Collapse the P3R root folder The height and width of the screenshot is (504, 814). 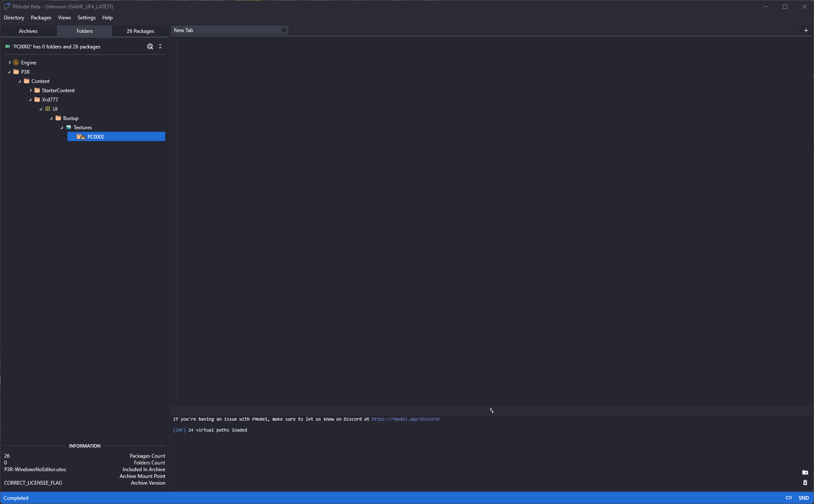click(x=9, y=72)
